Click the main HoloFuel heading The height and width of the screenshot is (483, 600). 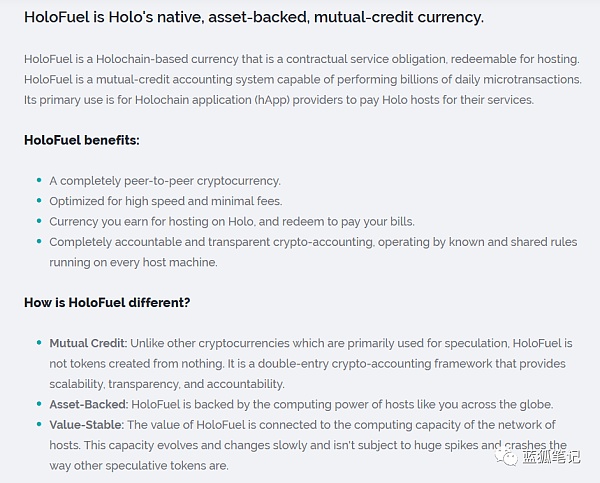(254, 17)
